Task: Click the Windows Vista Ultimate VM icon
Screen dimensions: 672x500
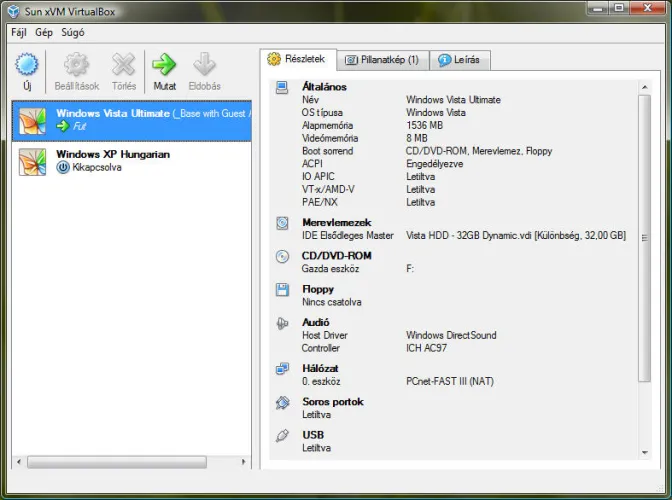Action: (x=32, y=121)
